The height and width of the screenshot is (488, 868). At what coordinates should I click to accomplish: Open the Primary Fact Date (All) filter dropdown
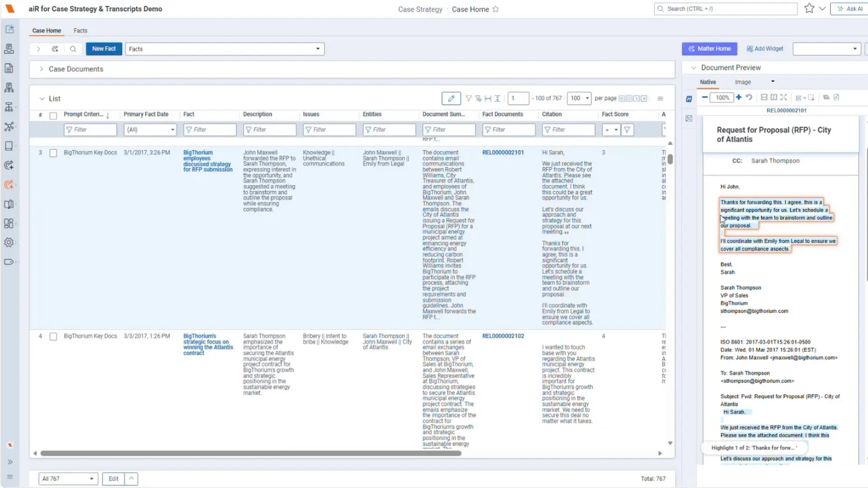point(150,130)
